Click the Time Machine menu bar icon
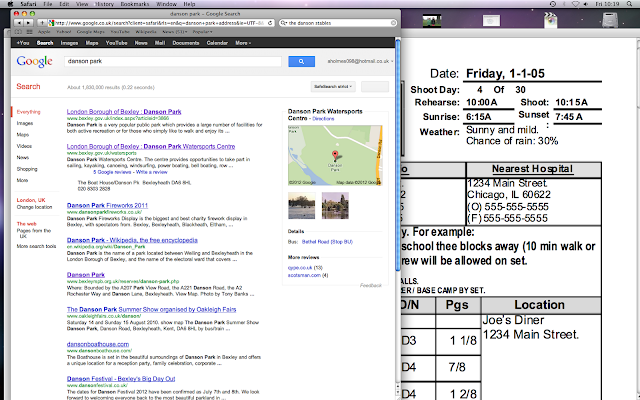 pos(553,4)
